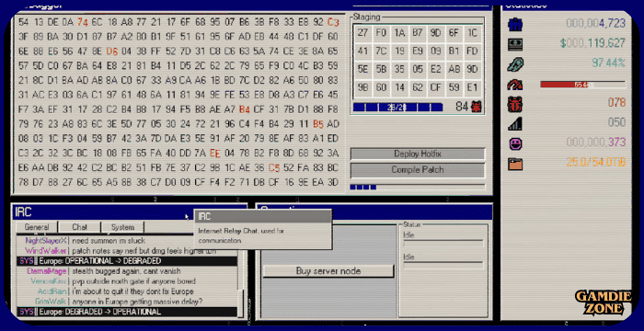Select the red D6 byte in the debugger
The width and height of the screenshot is (644, 331).
tap(111, 51)
